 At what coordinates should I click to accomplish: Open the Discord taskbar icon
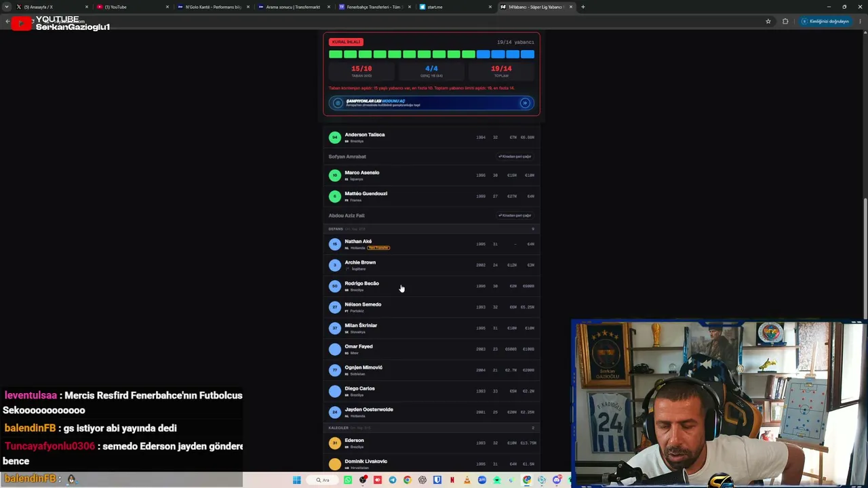click(557, 480)
